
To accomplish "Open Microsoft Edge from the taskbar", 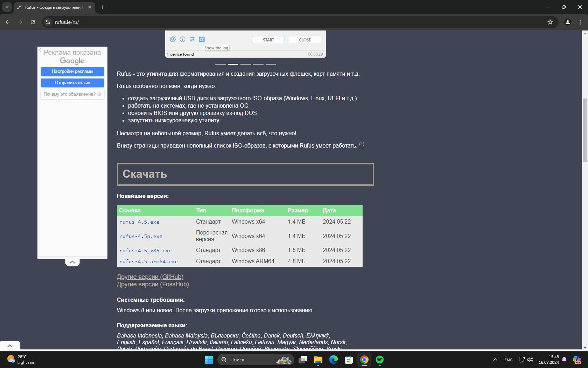I will point(334,360).
